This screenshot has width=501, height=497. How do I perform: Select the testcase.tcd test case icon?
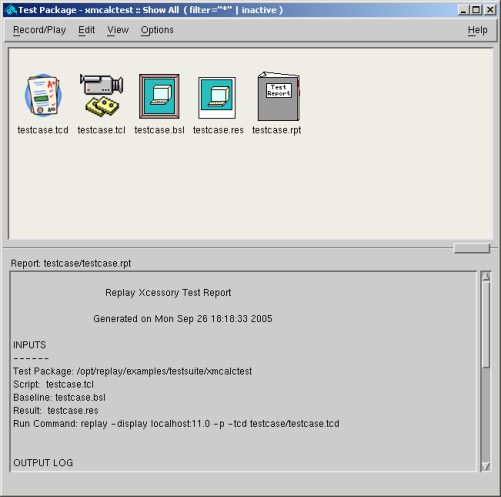point(43,95)
